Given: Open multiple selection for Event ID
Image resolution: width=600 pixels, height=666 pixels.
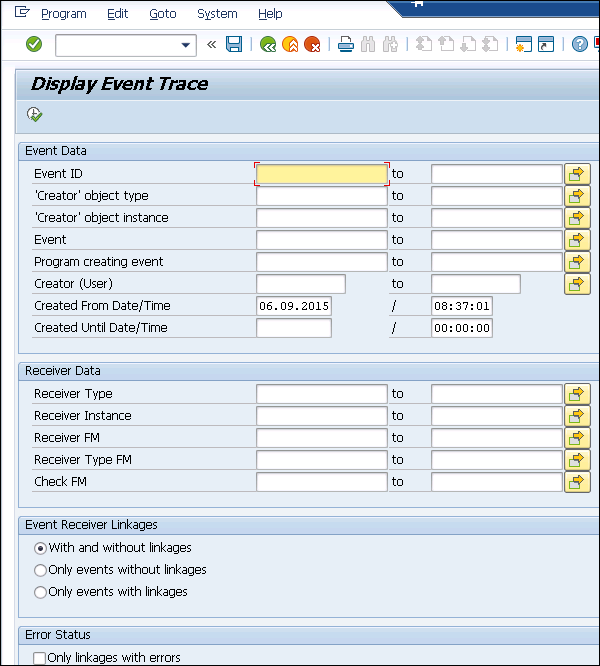Looking at the screenshot, I should click(x=577, y=174).
